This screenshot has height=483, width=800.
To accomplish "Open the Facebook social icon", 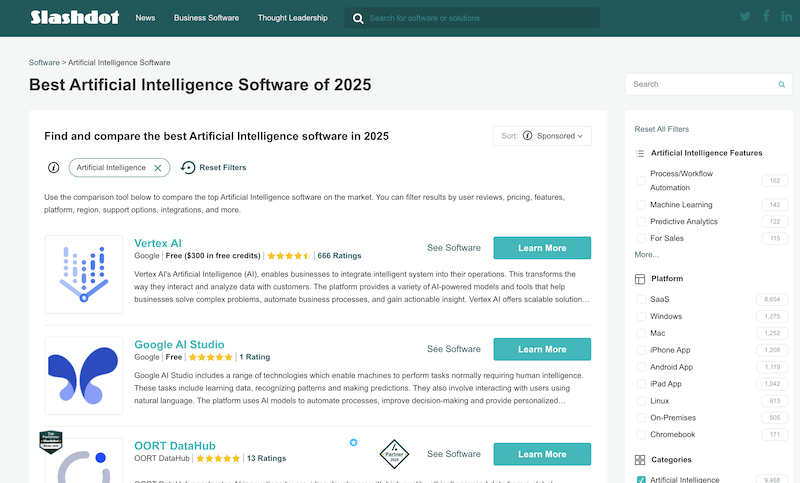I will 766,17.
